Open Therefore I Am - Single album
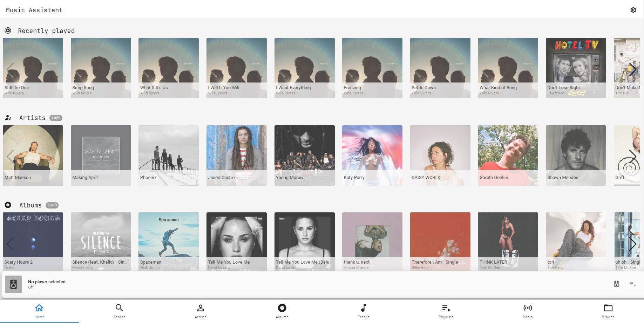The image size is (644, 324). click(x=440, y=242)
